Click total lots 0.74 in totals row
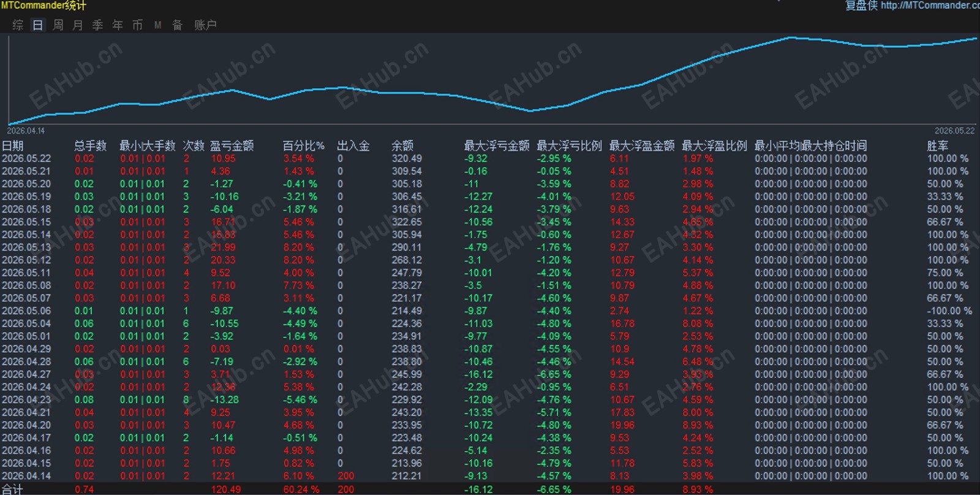Screen dimensions: 980x495 pyautogui.click(x=84, y=489)
